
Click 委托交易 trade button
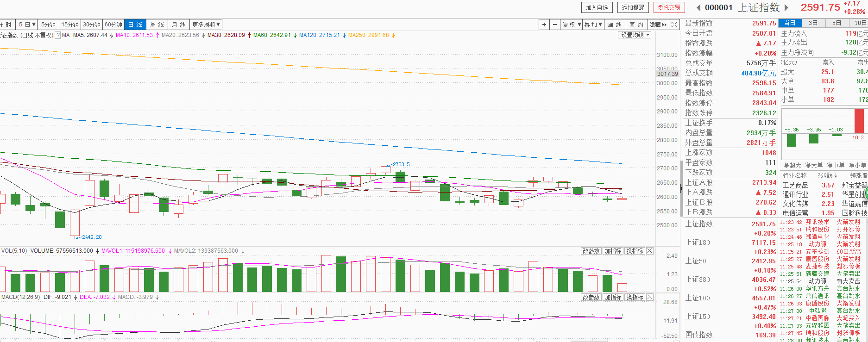[x=669, y=7]
